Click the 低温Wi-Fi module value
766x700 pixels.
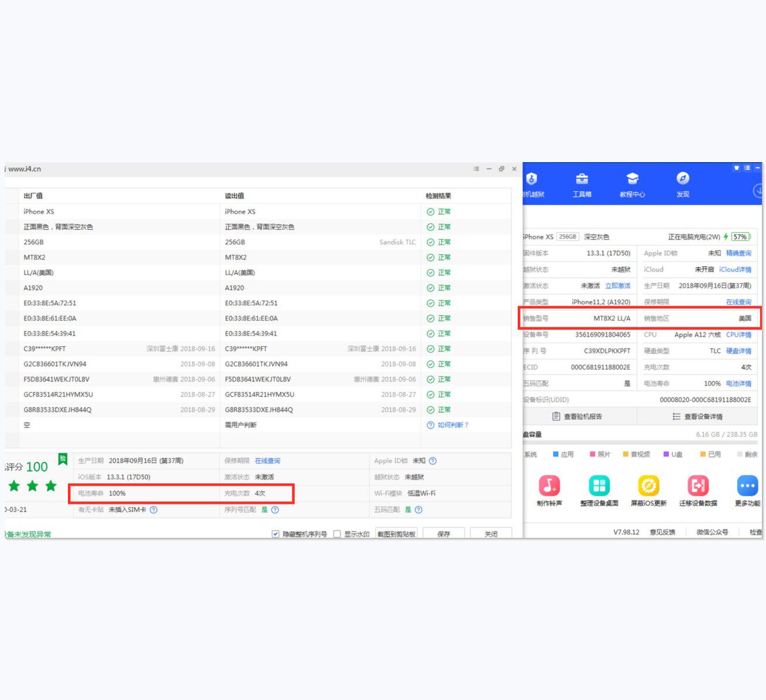coord(422,493)
